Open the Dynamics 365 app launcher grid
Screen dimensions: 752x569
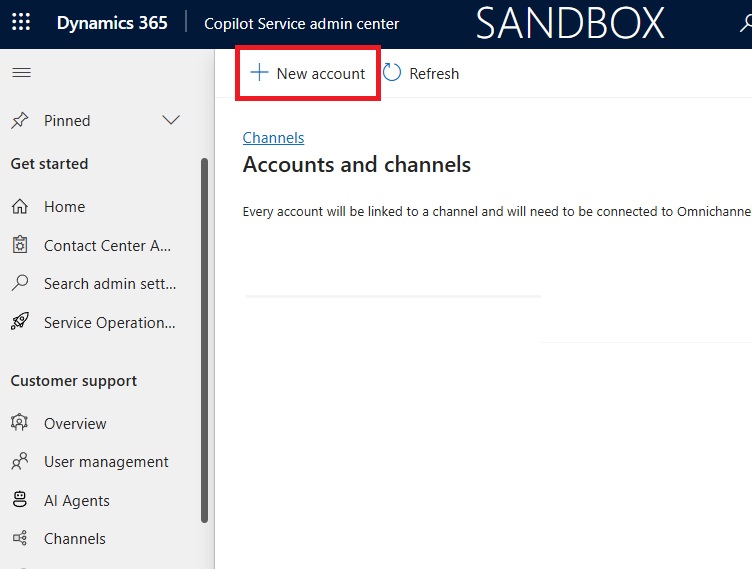point(21,22)
